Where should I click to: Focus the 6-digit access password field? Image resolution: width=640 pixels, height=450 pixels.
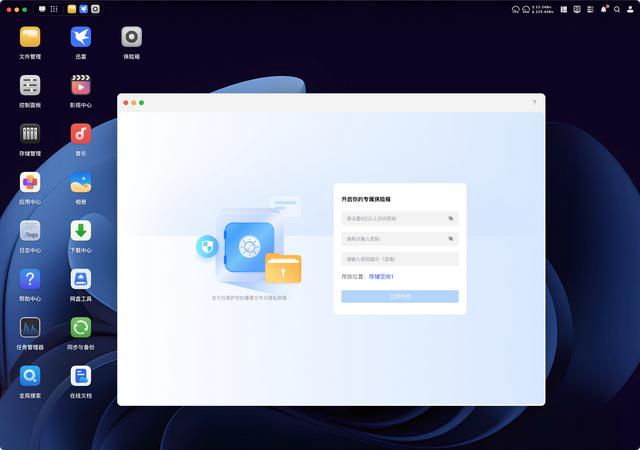coord(400,218)
